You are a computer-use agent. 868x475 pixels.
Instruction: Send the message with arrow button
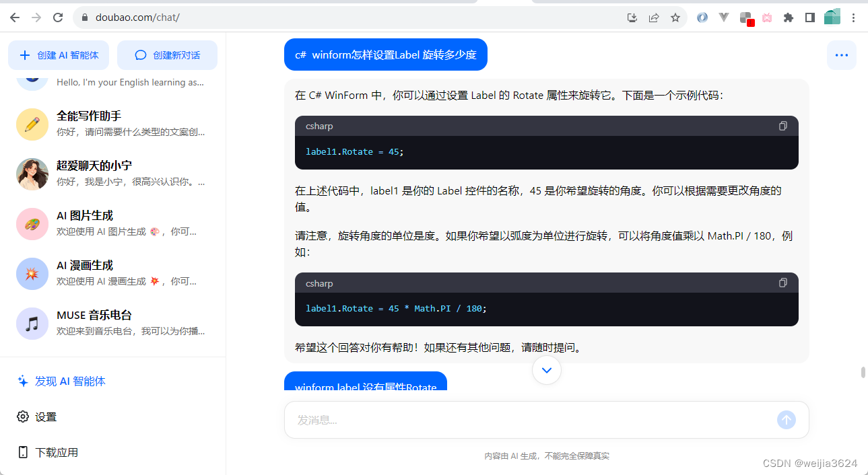[x=786, y=420]
